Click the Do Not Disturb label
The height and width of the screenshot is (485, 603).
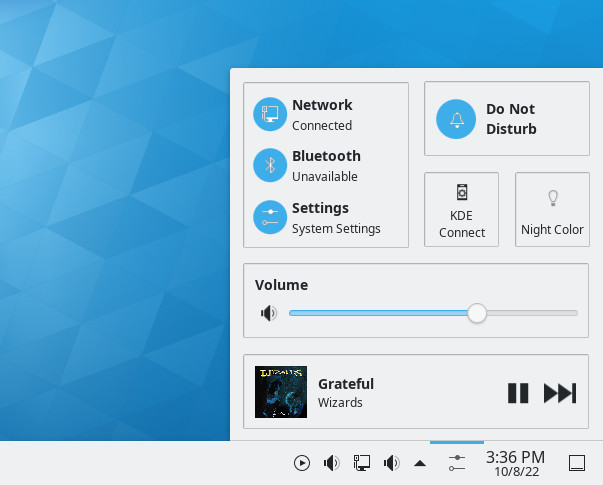pyautogui.click(x=511, y=119)
